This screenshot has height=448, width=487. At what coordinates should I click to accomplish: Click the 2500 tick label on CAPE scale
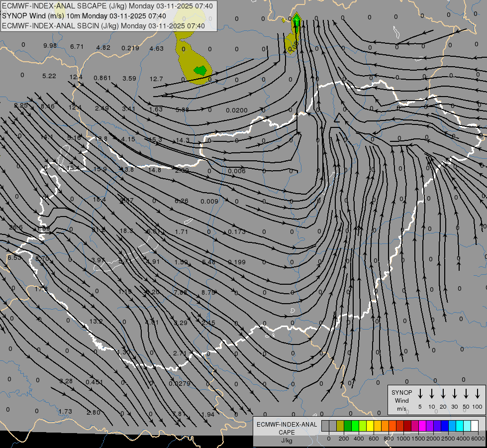[x=448, y=439]
